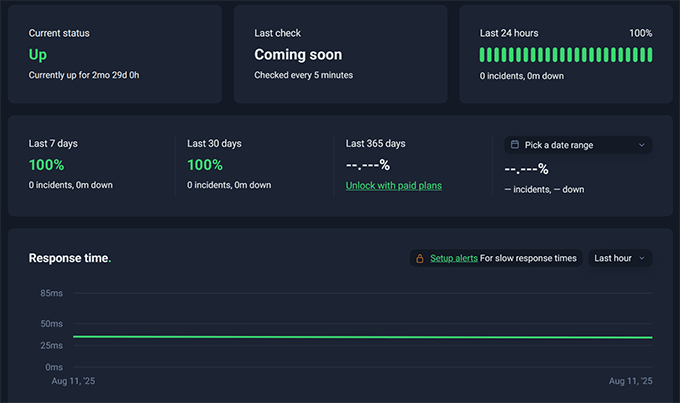680x403 pixels.
Task: Click the 100% label in Last 24 hours card
Action: pos(640,33)
